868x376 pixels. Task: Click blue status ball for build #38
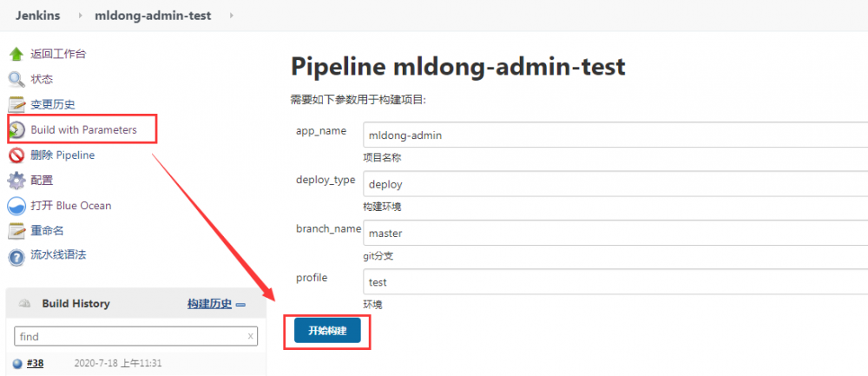click(17, 364)
